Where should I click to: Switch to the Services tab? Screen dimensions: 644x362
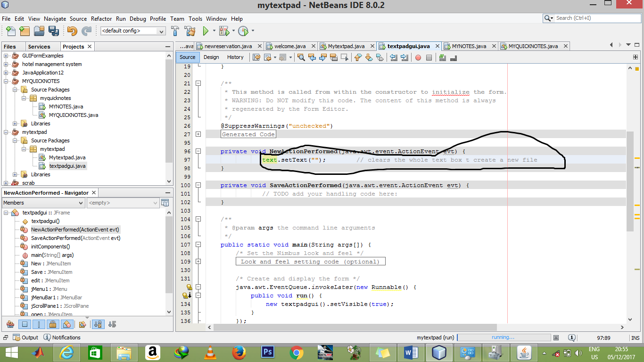coord(39,47)
